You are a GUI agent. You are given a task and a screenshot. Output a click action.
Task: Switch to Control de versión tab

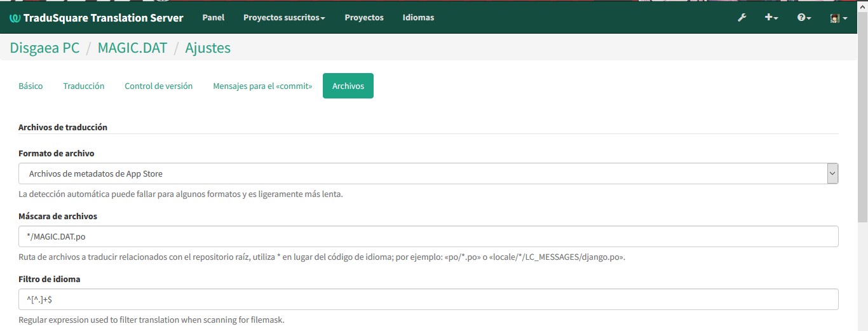click(159, 86)
